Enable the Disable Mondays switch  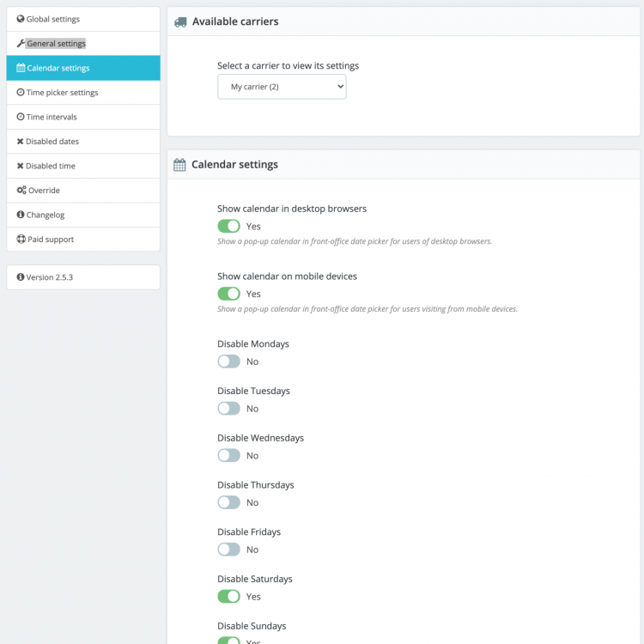(228, 361)
